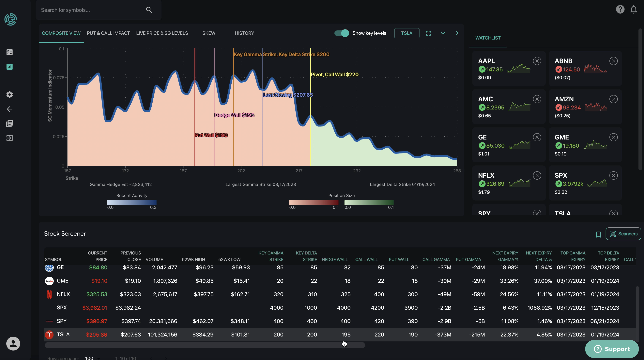The width and height of the screenshot is (644, 360).
Task: Sort by Hedge Wall column header
Action: (x=334, y=259)
